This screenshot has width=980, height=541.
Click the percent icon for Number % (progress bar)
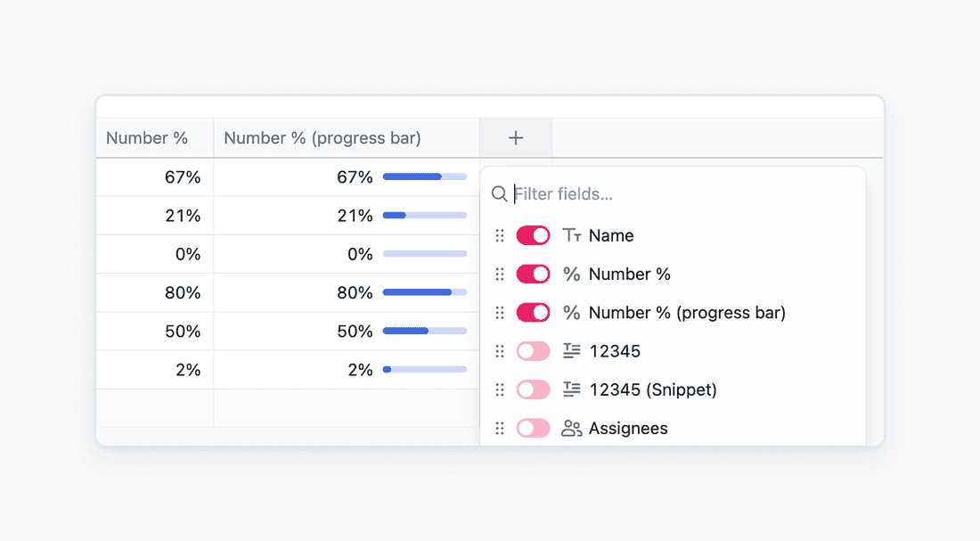click(x=571, y=312)
